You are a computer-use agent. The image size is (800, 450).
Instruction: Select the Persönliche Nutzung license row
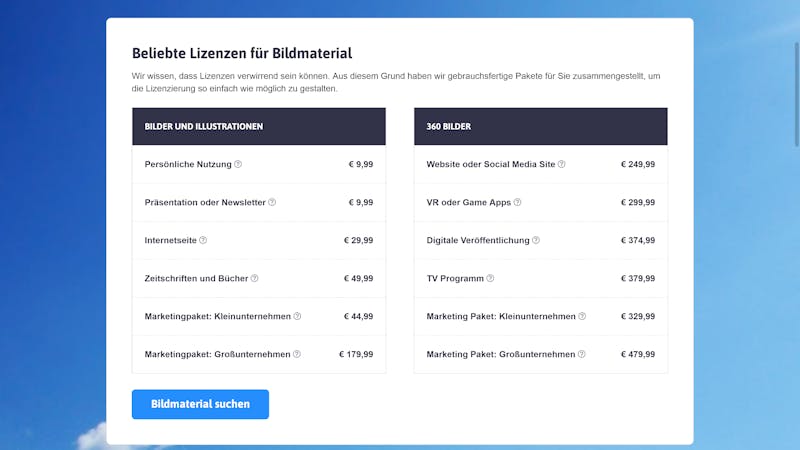point(259,164)
